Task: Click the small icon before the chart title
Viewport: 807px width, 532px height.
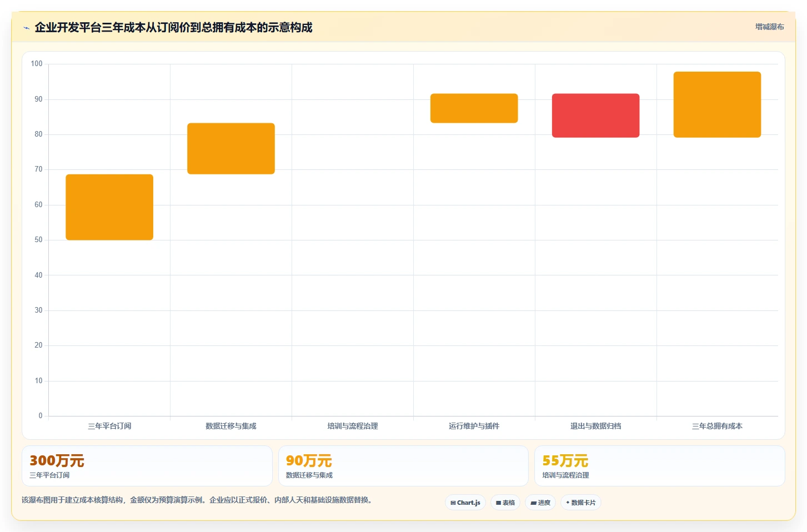Action: point(26,28)
